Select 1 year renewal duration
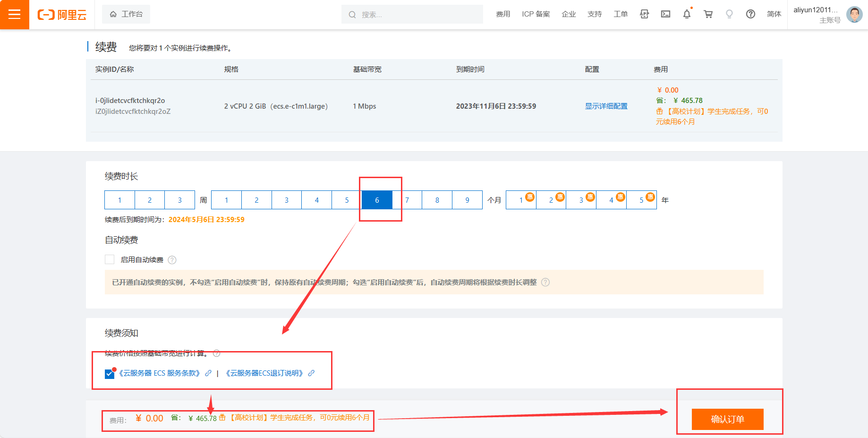The width and height of the screenshot is (868, 438). 521,200
